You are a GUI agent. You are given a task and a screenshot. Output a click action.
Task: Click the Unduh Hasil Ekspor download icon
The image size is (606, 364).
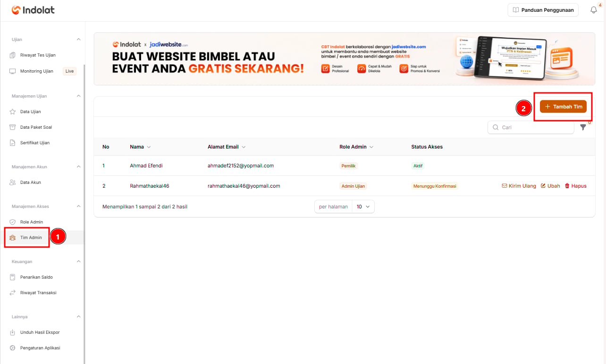[13, 332]
